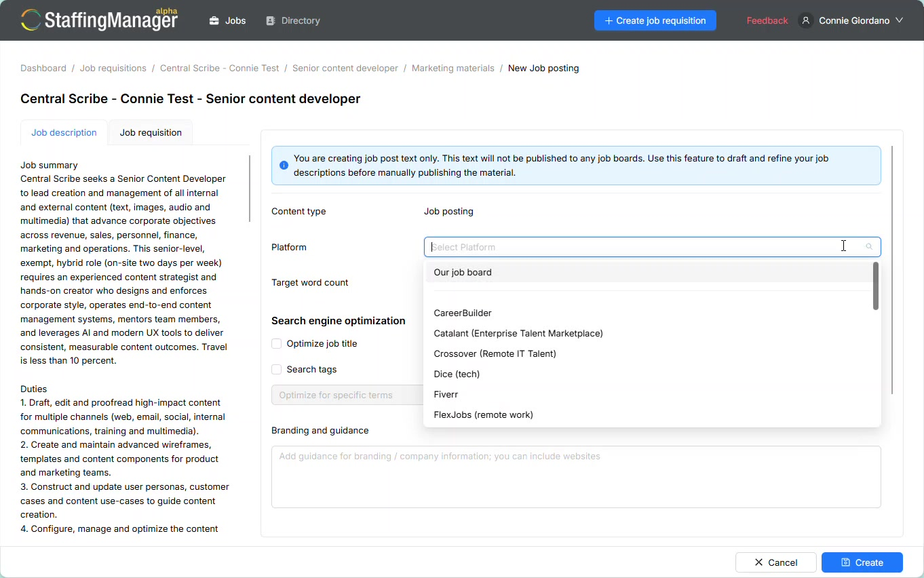Screen dimensions: 924x578
Task: Navigate to Job requisitions breadcrumb
Action: point(113,69)
